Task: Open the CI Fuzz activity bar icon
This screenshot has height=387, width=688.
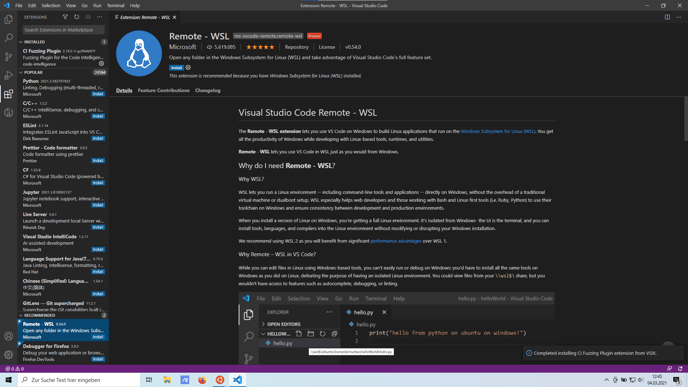Action: (x=8, y=113)
